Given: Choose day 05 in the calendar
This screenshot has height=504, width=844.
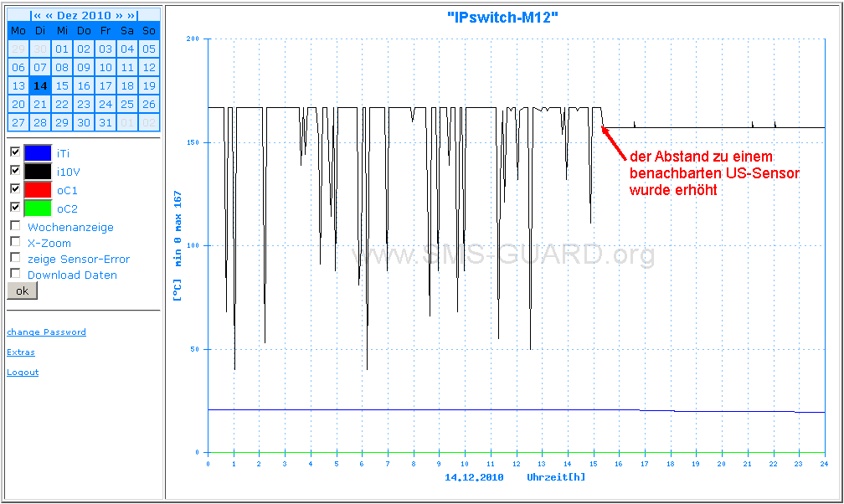Looking at the screenshot, I should [x=149, y=49].
